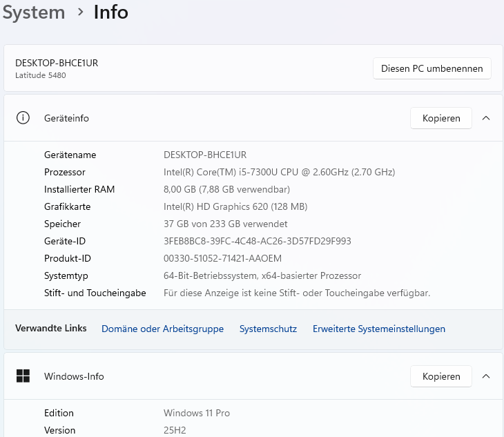
Task: Copy the Geräteinfo details with Kopieren
Action: (441, 118)
